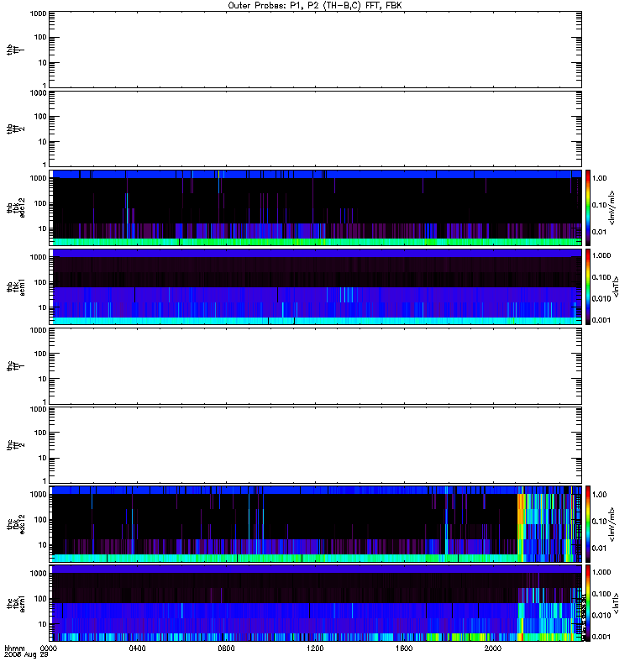
Task: Click the '0.01' value on thb edc12 color bar
Action: coord(599,232)
